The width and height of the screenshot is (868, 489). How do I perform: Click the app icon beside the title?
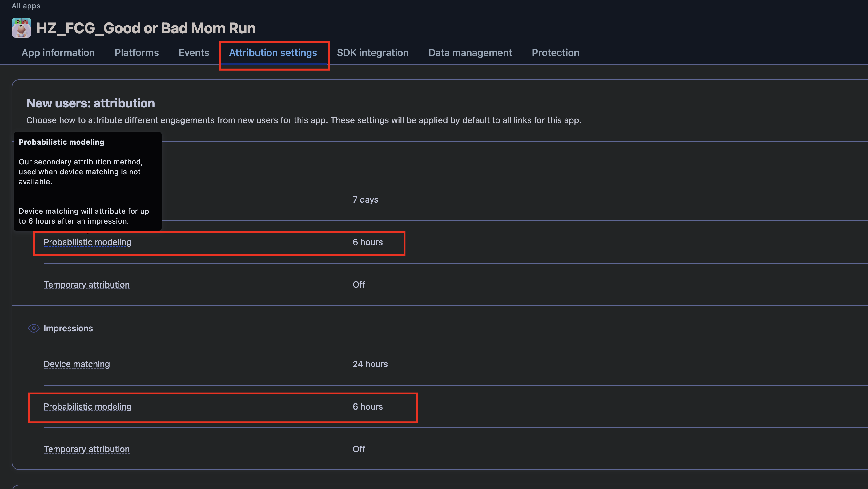click(21, 28)
